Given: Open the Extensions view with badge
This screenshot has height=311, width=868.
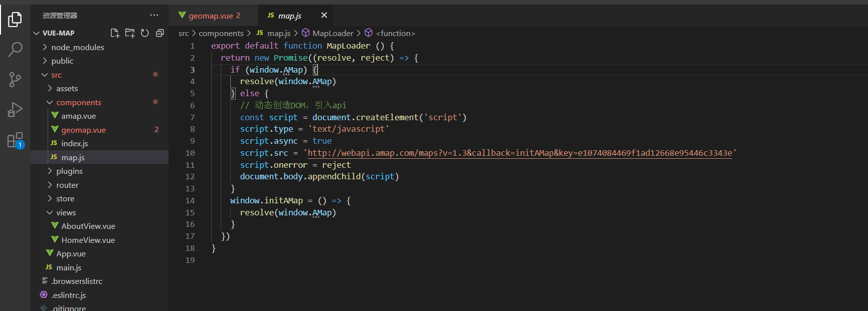Looking at the screenshot, I should (x=15, y=140).
